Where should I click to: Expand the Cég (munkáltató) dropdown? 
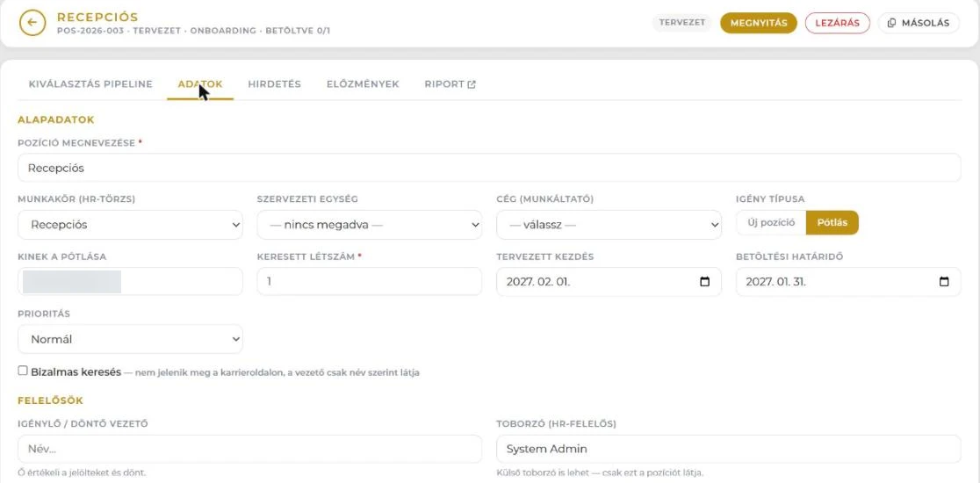[x=609, y=225]
